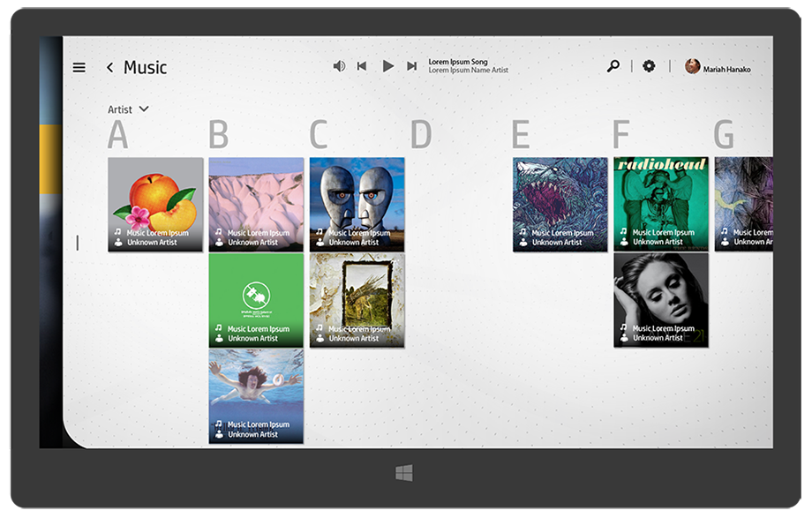The height and width of the screenshot is (518, 812).
Task: Click the Lorem Ipsum Song title
Action: point(458,62)
